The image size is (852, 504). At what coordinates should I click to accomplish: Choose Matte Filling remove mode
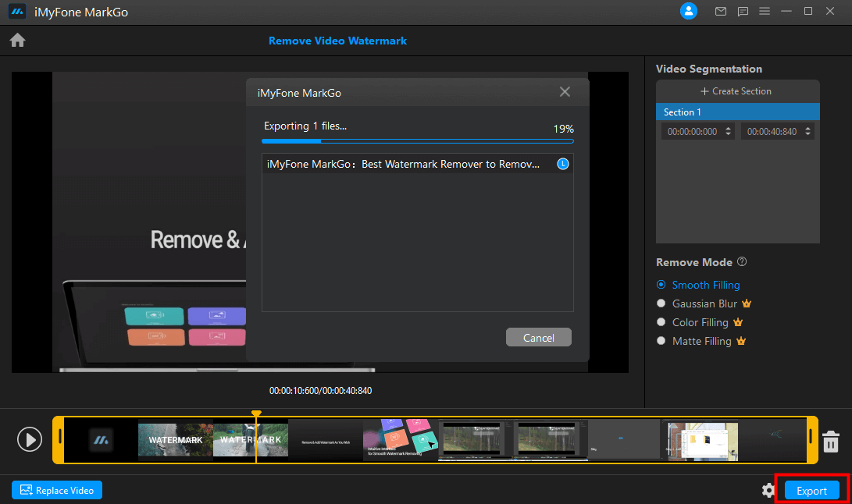point(661,341)
